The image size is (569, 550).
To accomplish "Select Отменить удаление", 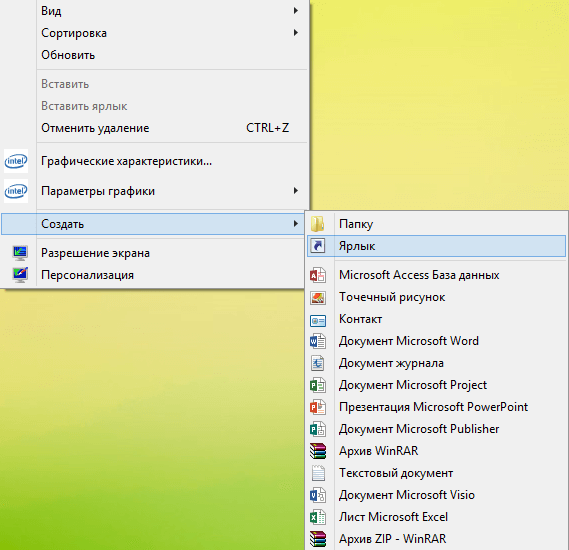I will [154, 128].
